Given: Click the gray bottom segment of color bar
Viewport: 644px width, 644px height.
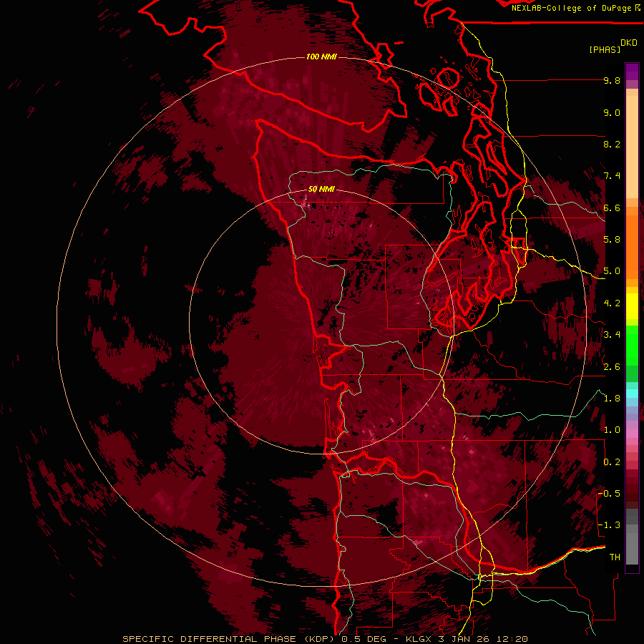Looking at the screenshot, I should (632, 537).
